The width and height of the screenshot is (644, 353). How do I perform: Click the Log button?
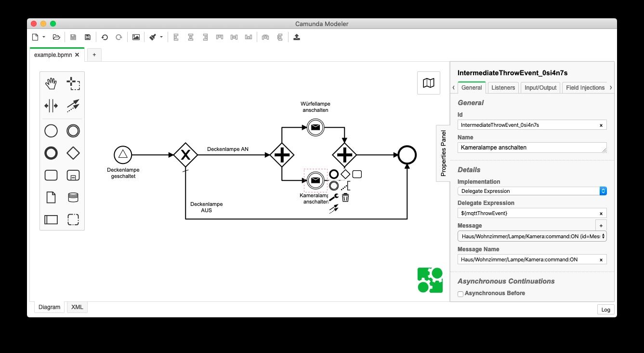[605, 310]
